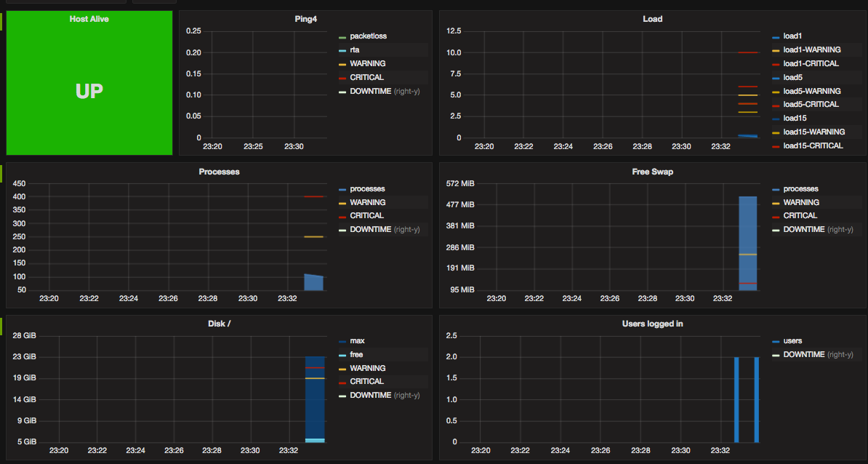Click the Users logged in panel title
This screenshot has height=464, width=868.
(652, 324)
